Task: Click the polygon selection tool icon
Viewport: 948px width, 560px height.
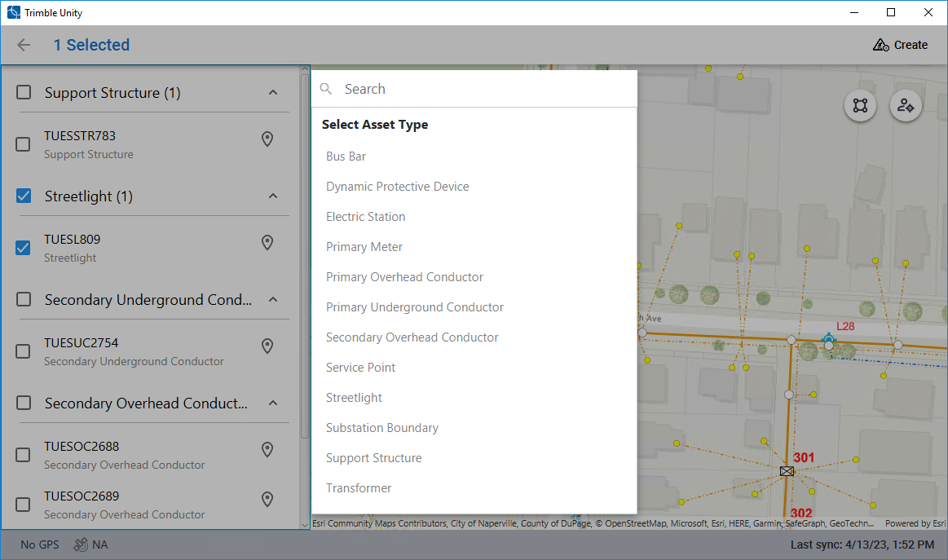Action: (x=860, y=106)
